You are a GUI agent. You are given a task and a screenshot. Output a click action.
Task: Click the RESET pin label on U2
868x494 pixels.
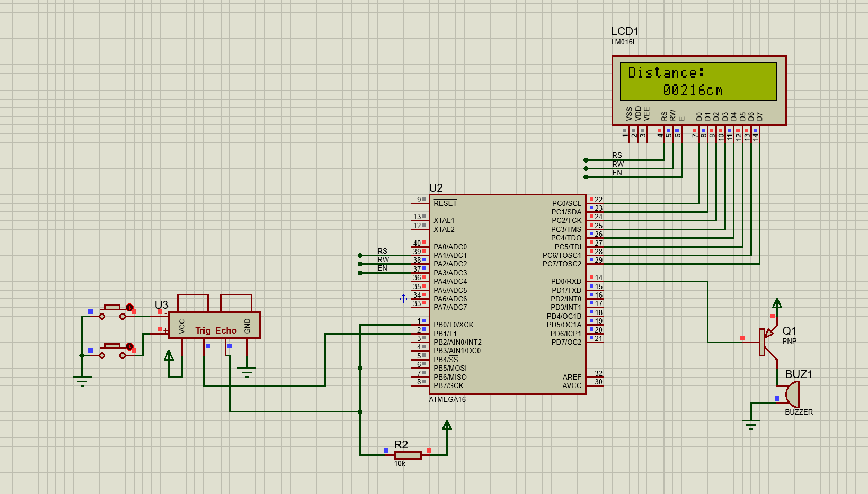445,203
